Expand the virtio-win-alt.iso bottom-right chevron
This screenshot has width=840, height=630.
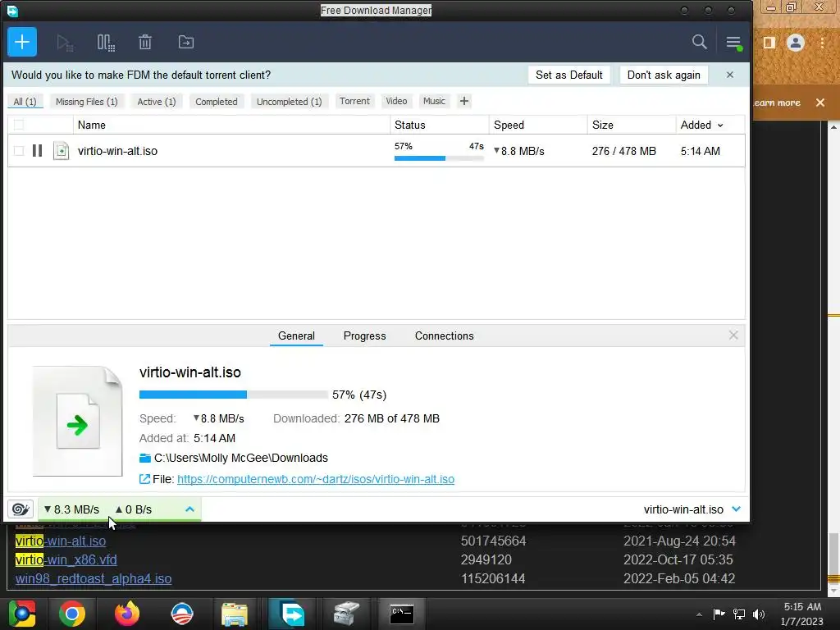(736, 509)
